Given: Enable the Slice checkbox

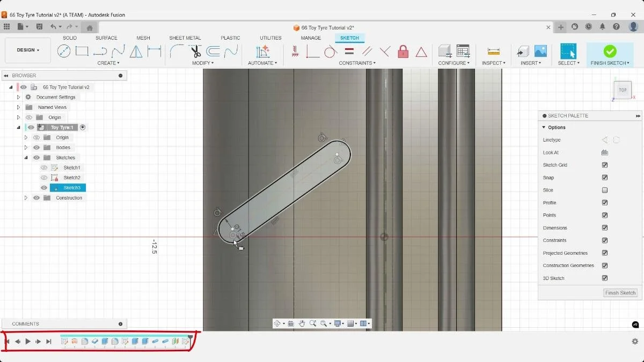Looking at the screenshot, I should (605, 190).
